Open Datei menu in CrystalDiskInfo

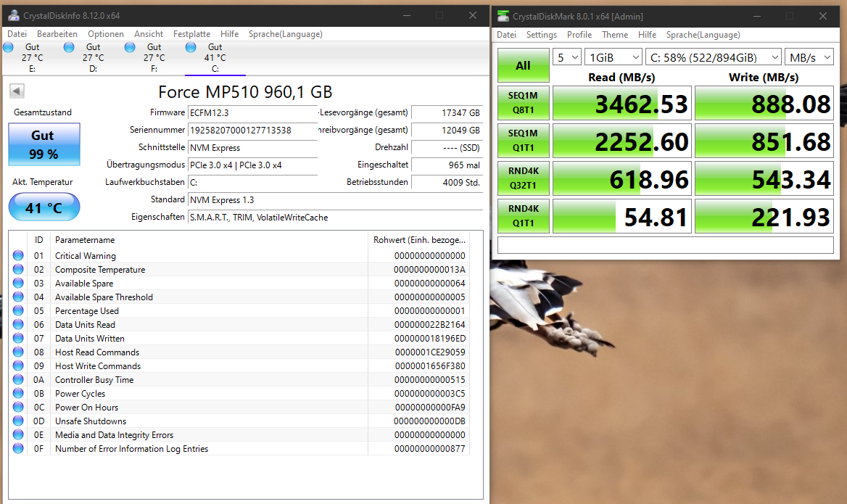17,33
